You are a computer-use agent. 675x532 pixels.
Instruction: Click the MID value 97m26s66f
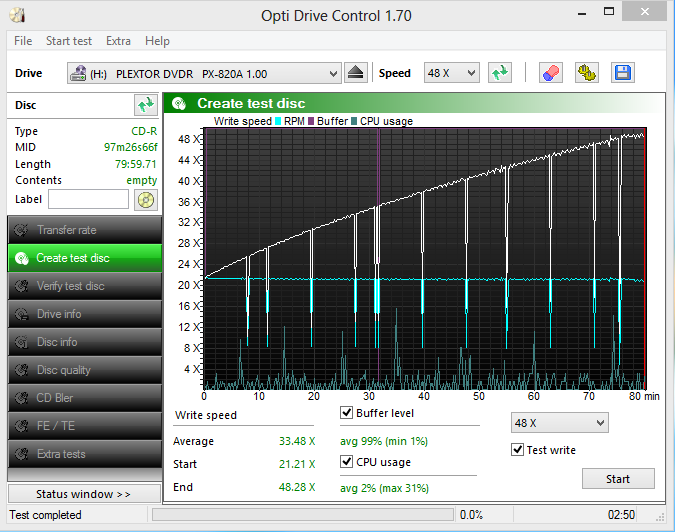[130, 147]
